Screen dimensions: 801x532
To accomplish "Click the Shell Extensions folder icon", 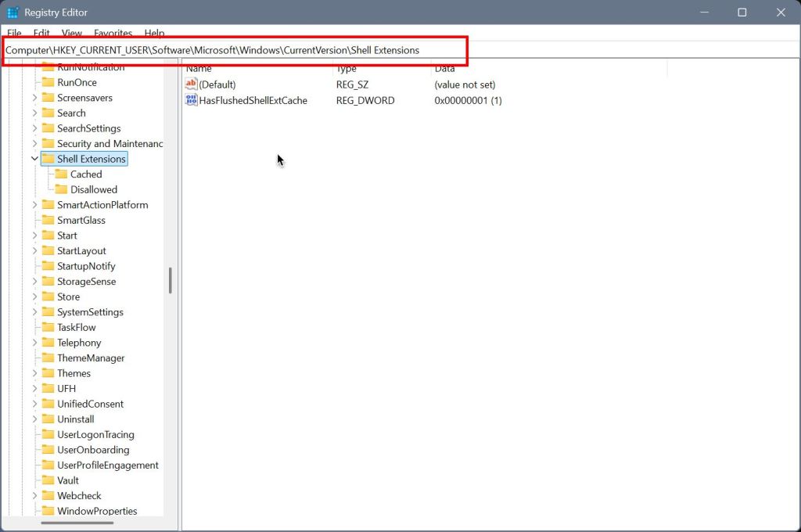I will (x=48, y=159).
